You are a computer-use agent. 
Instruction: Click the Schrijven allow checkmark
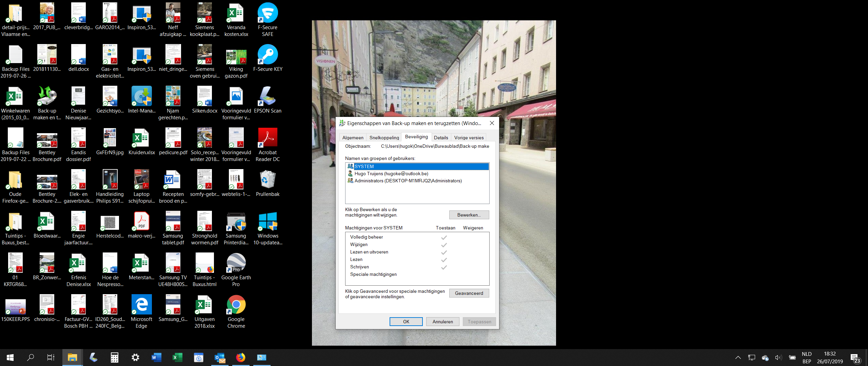pos(444,267)
